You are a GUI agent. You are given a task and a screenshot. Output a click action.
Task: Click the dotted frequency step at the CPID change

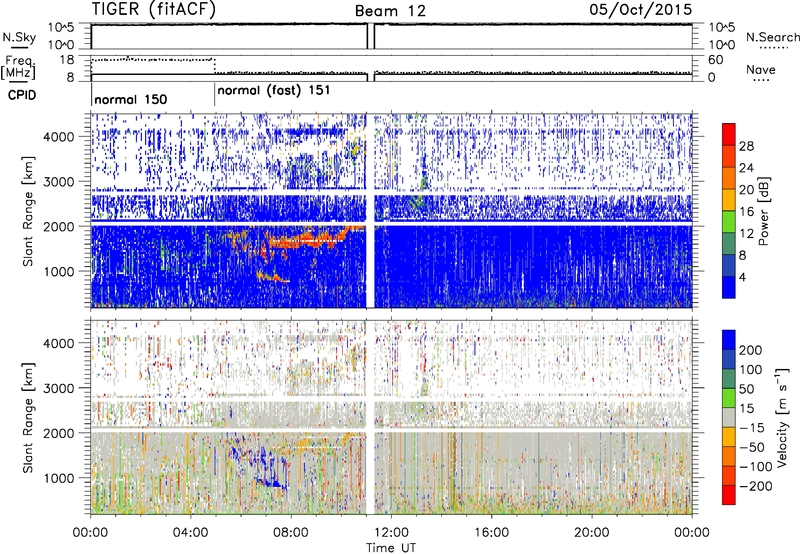[215, 66]
